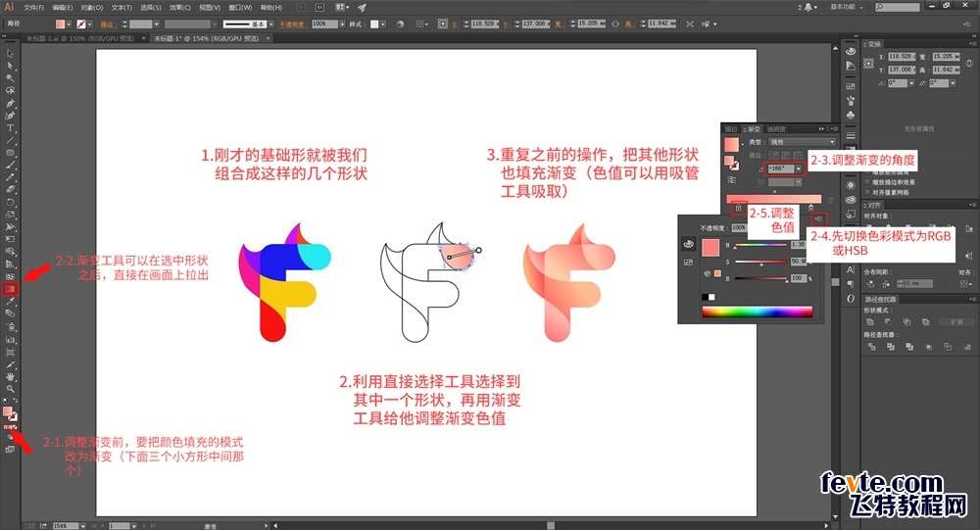Select the Pen tool

coord(10,103)
